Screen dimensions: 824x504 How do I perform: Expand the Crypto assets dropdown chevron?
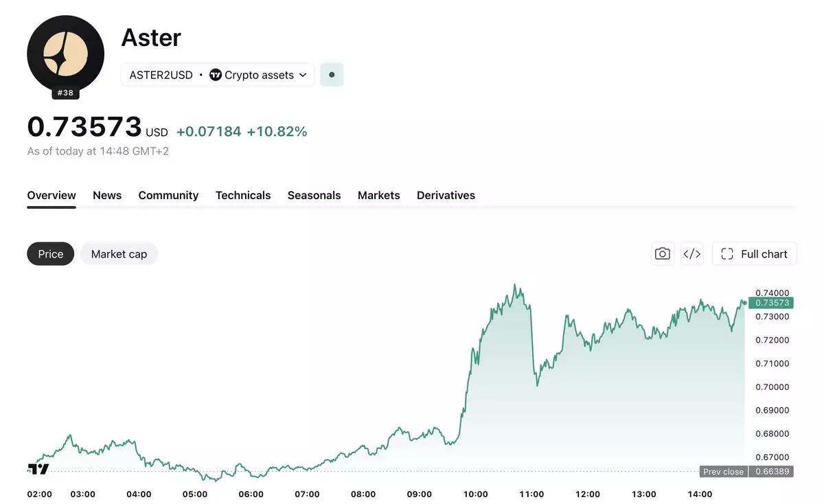click(303, 75)
